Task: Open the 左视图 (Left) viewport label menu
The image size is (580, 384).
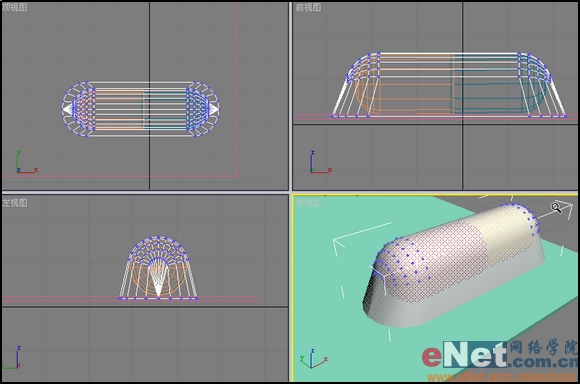Action: tap(14, 203)
